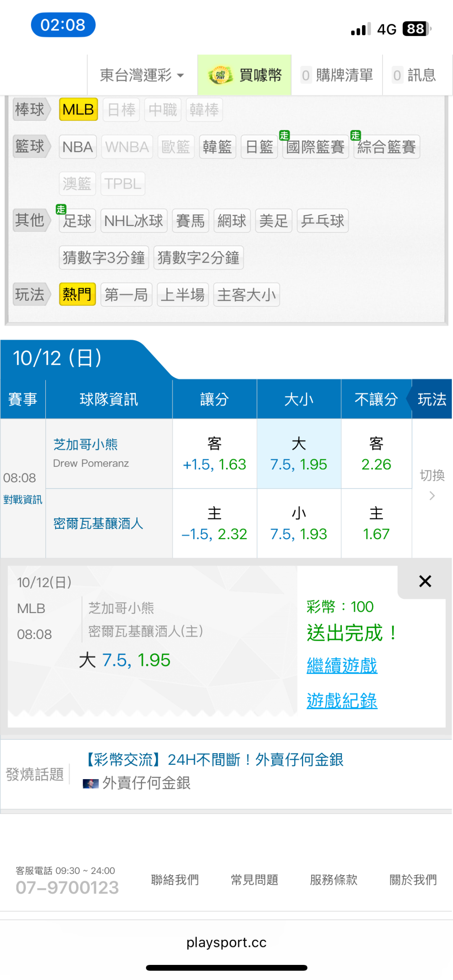
Task: Open the 對戰資訊 link
Action: (23, 499)
